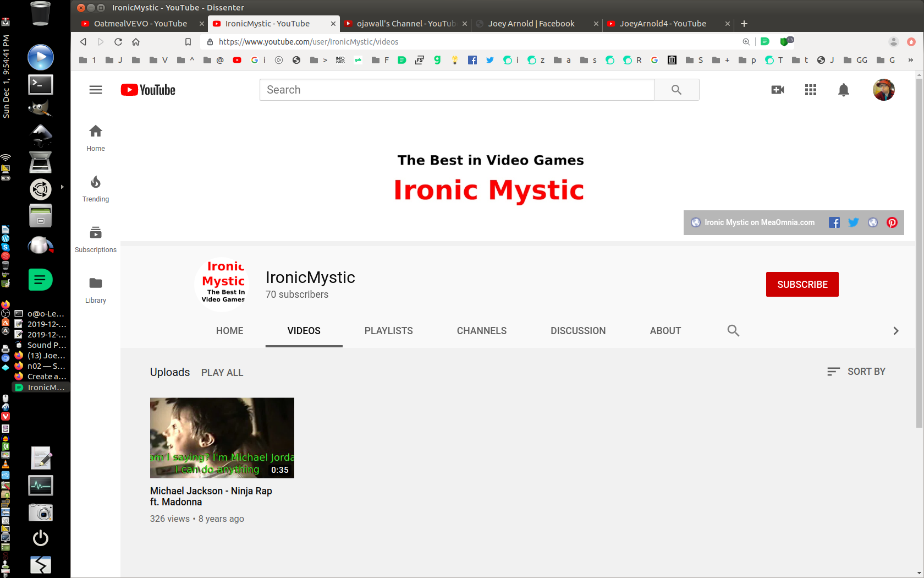Subscribe to the IronicMystic channel
This screenshot has width=924, height=578.
[x=802, y=285]
